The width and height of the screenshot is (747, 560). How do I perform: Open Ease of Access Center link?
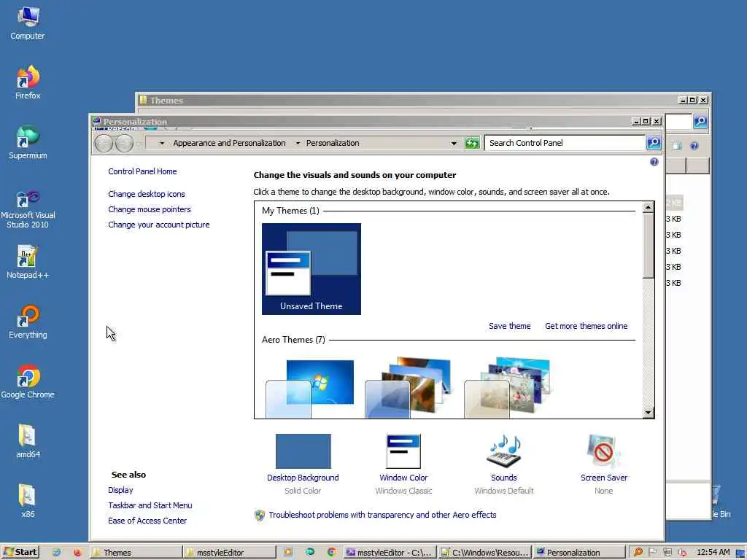147,521
